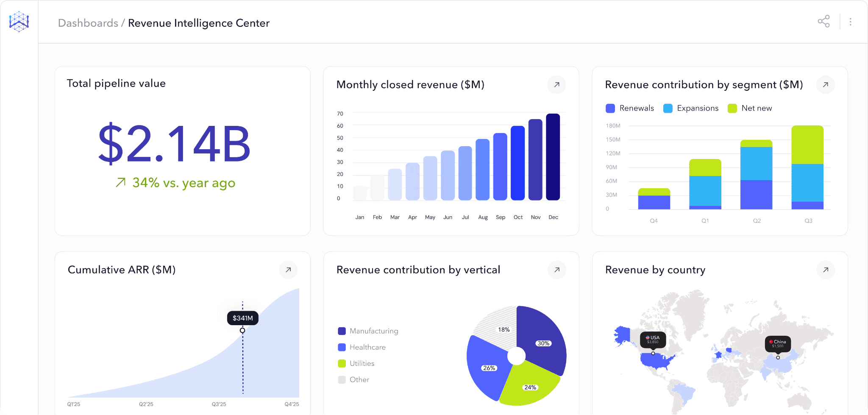This screenshot has width=868, height=415.
Task: Click the Q2 stacked bar in segment chart
Action: pyautogui.click(x=757, y=175)
